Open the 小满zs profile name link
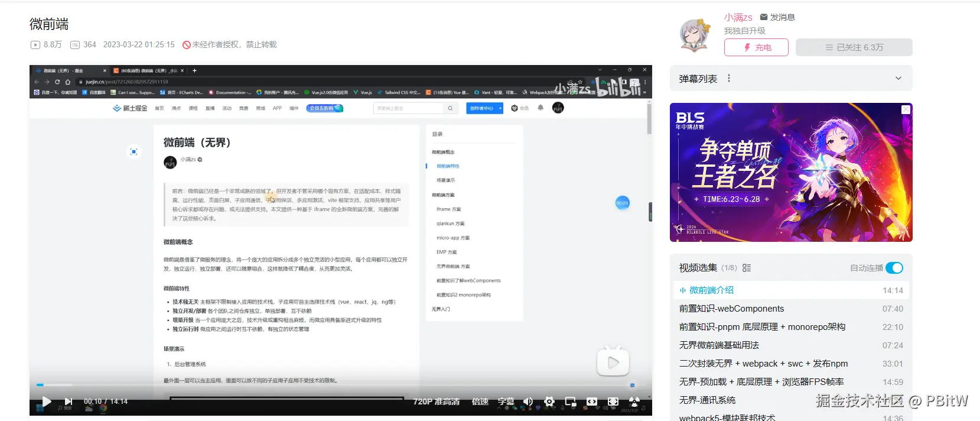This screenshot has height=421, width=980. tap(738, 17)
